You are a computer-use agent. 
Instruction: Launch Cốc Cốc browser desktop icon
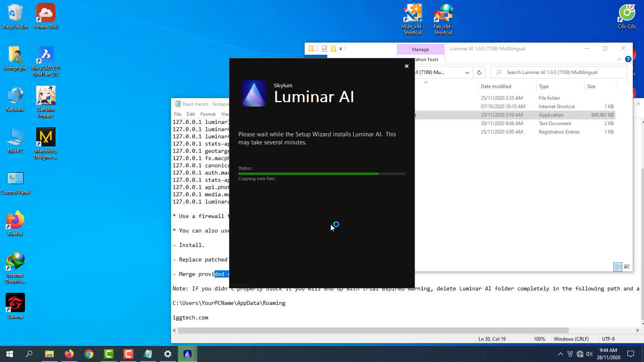(x=627, y=16)
